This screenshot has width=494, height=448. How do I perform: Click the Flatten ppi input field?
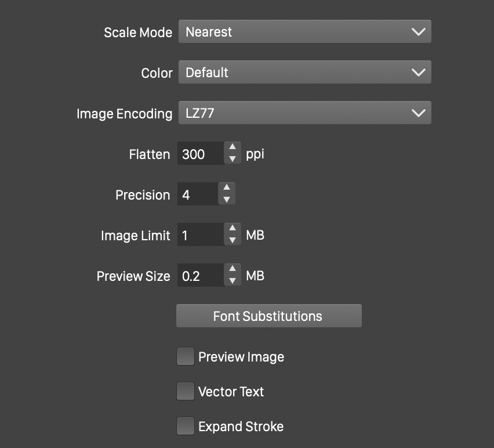point(200,154)
